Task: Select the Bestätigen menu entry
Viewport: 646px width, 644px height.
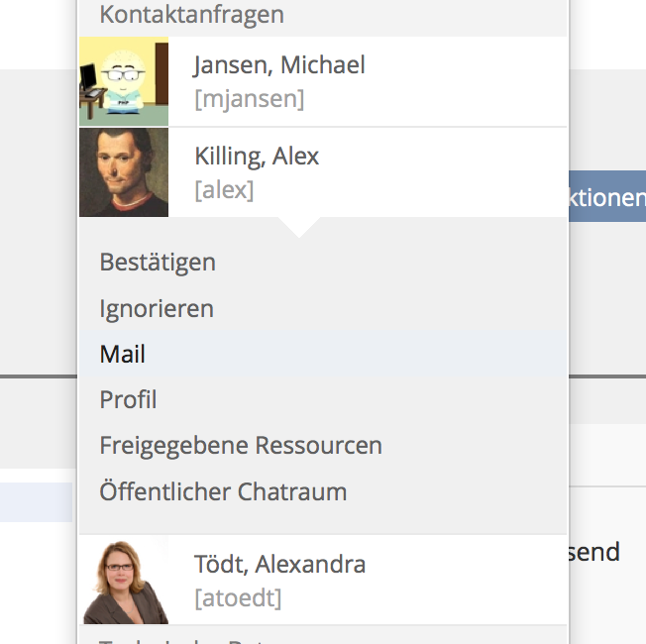Action: click(x=158, y=263)
